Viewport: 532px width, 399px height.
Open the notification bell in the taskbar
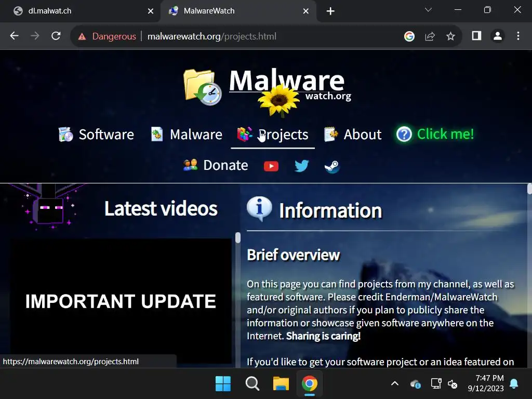514,384
